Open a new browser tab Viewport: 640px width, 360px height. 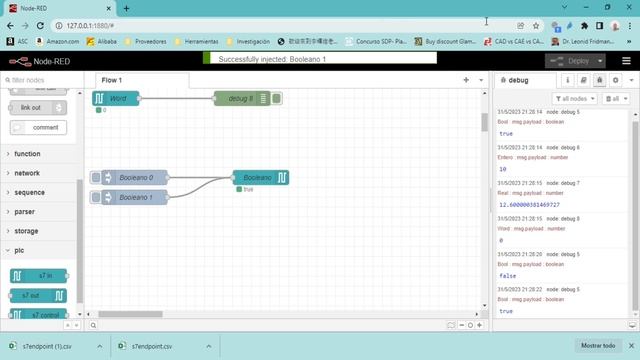126,8
